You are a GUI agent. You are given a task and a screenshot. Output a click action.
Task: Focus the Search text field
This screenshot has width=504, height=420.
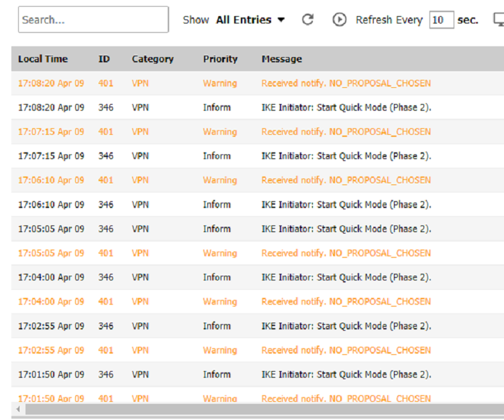[93, 19]
